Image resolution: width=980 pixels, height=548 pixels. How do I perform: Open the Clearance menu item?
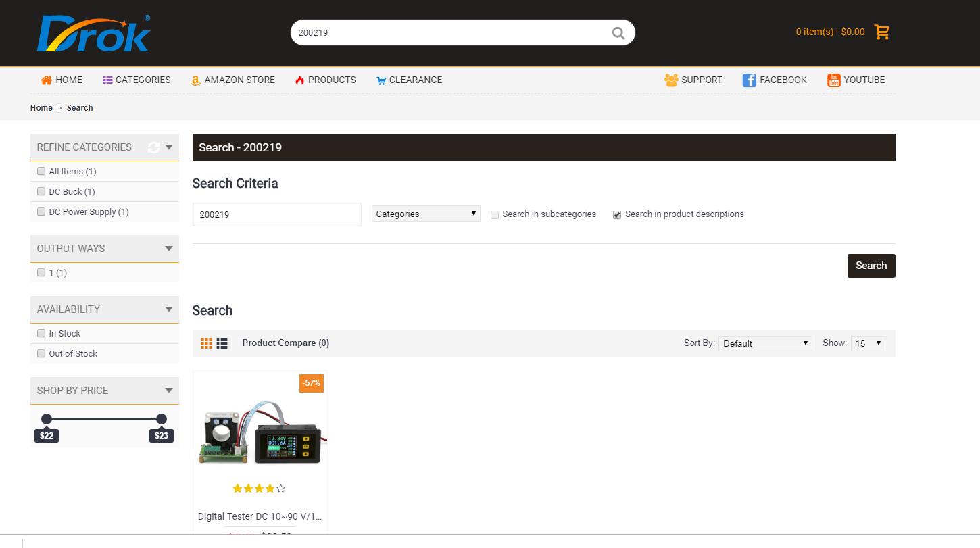pos(409,80)
